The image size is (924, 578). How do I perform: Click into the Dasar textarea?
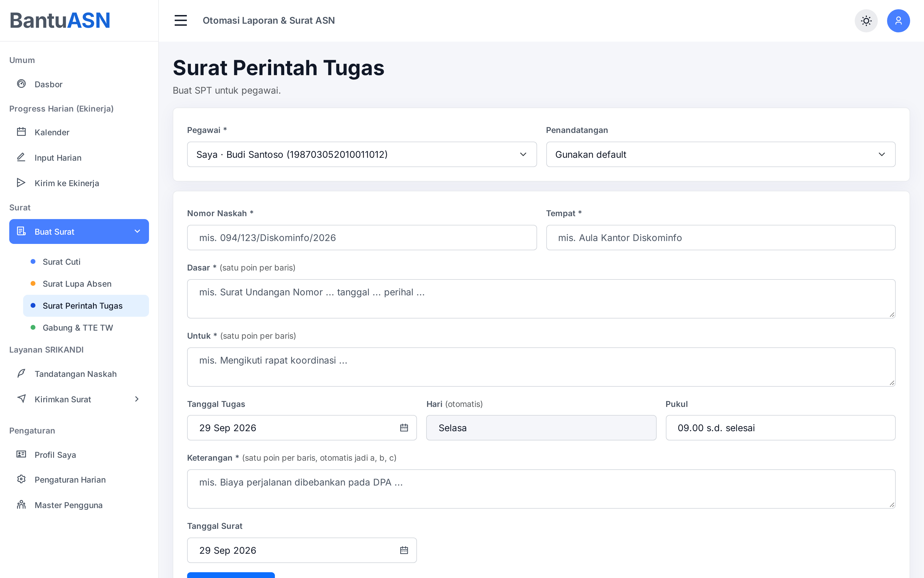541,299
